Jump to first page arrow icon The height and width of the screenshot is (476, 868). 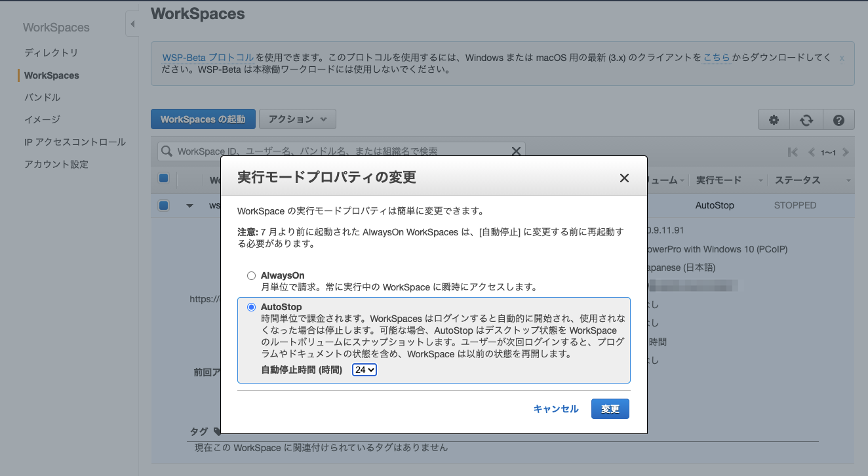(793, 152)
